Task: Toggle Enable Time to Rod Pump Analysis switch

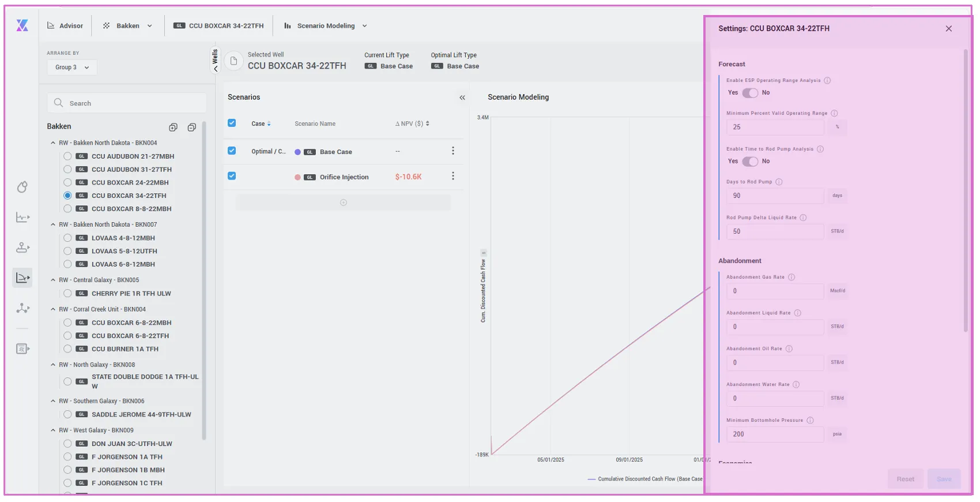Action: (x=750, y=162)
